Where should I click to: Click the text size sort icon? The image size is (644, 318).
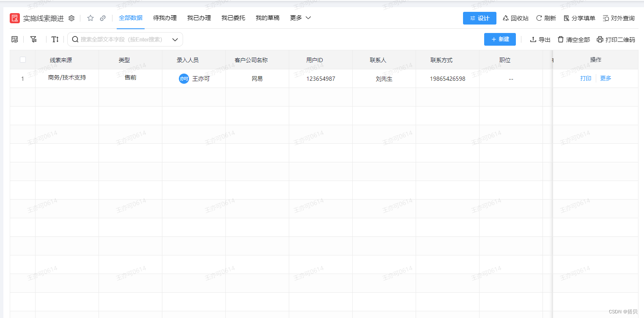point(55,39)
